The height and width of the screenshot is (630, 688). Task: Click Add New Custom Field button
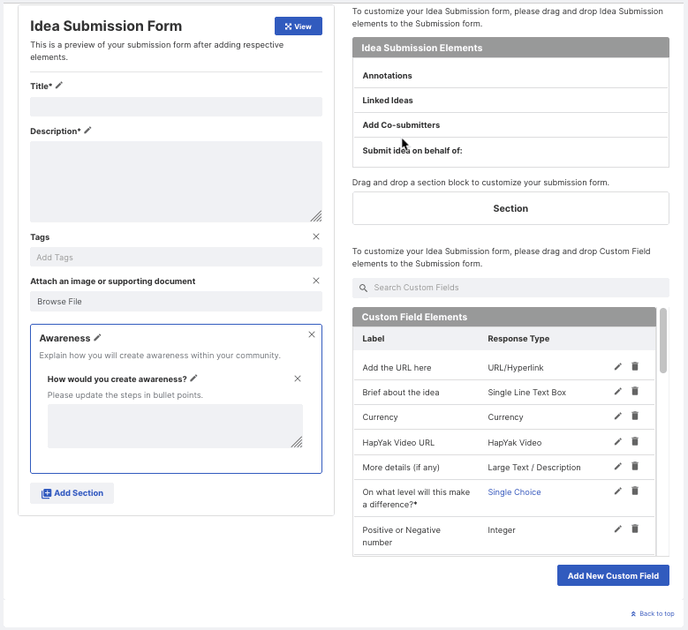coord(613,576)
